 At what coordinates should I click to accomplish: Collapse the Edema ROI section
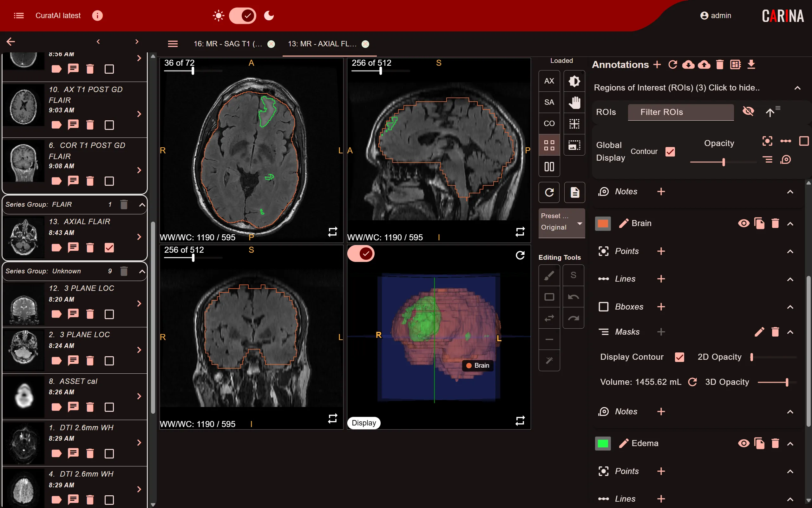coord(790,444)
